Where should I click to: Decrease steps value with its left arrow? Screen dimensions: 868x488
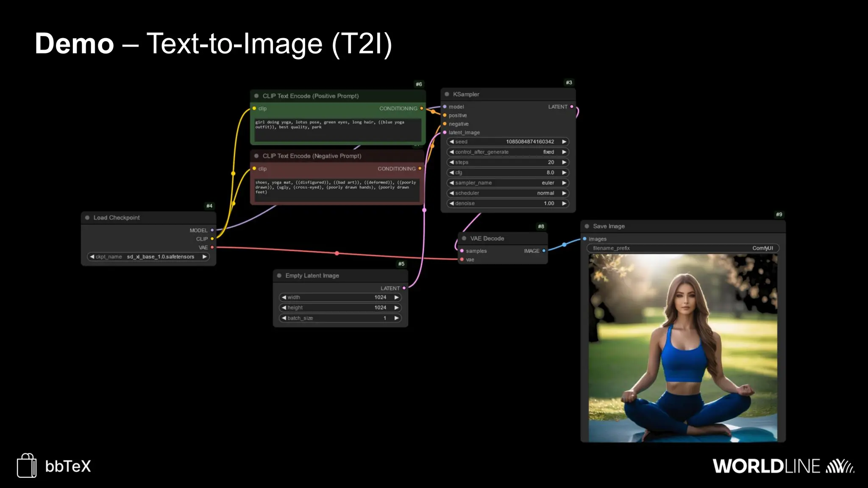(x=452, y=162)
